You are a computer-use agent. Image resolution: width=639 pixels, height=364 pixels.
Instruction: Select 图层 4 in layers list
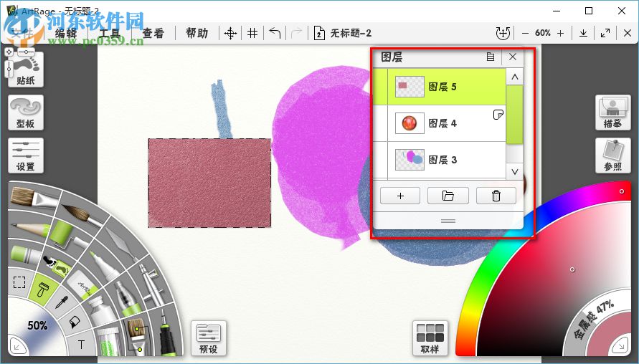440,123
